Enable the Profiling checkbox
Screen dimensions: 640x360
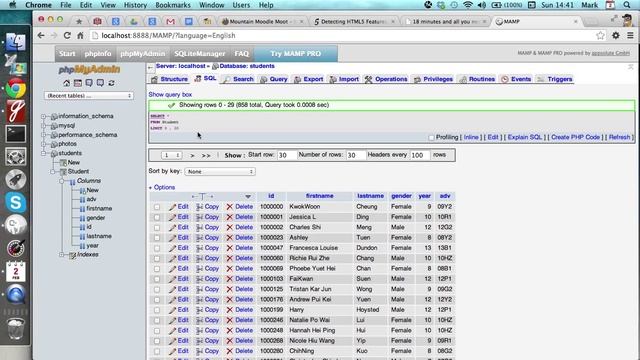click(431, 138)
